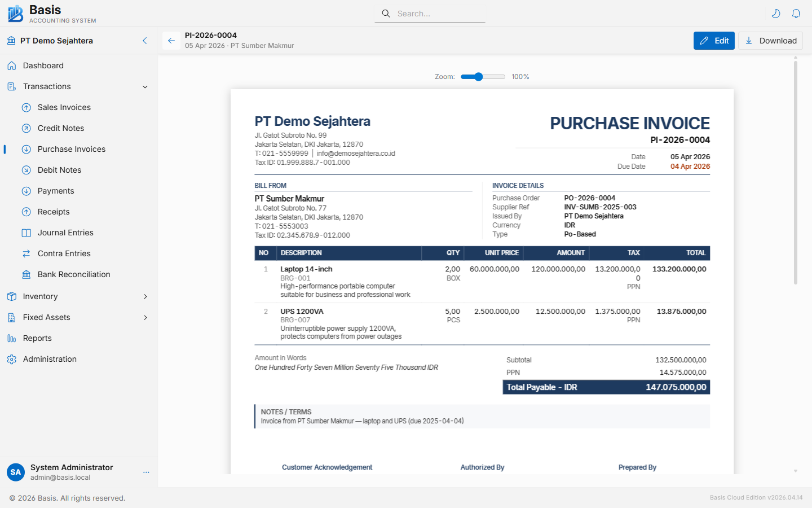Toggle dark mode with the moon icon
Viewport: 812px width, 508px height.
tap(776, 13)
